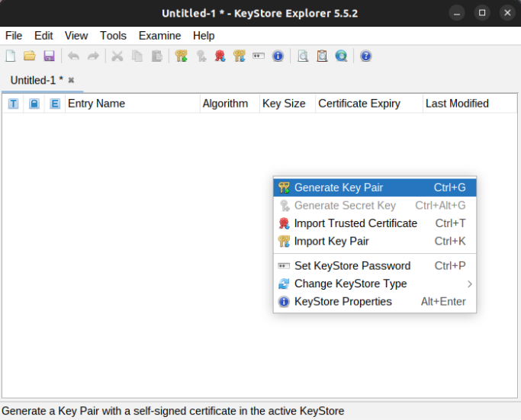Click the Copy toolbar icon
The image size is (521, 420).
pos(137,56)
